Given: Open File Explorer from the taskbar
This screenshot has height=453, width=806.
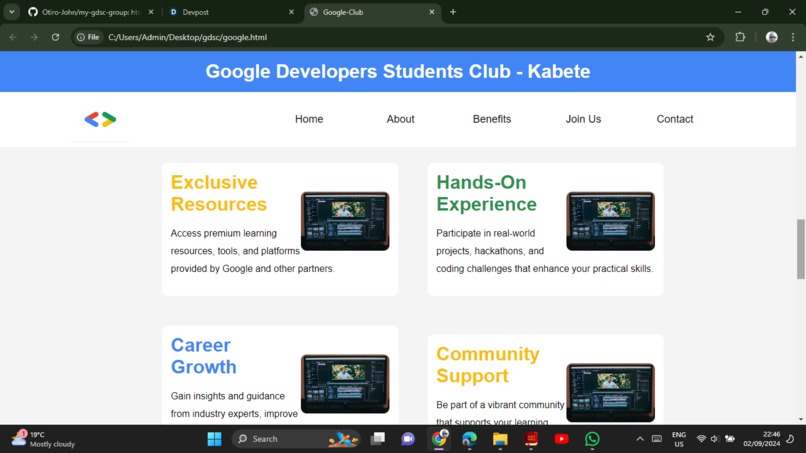Looking at the screenshot, I should coord(500,439).
